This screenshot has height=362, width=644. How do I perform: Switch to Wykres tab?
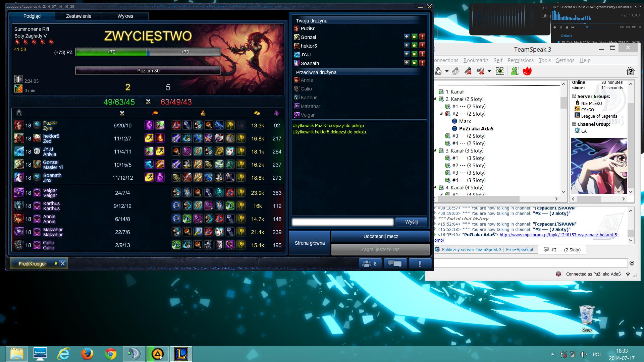125,16
